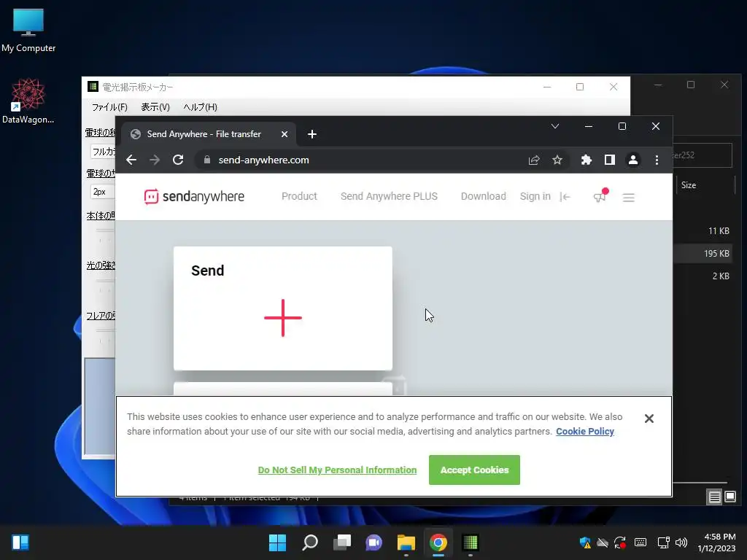Open Send Anywhere PLUS nav item
747x560 pixels.
[x=390, y=196]
